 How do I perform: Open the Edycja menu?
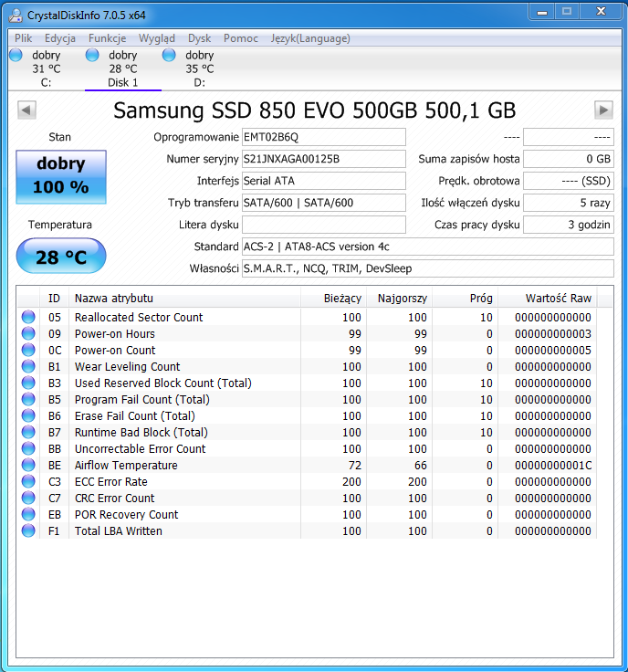[60, 38]
